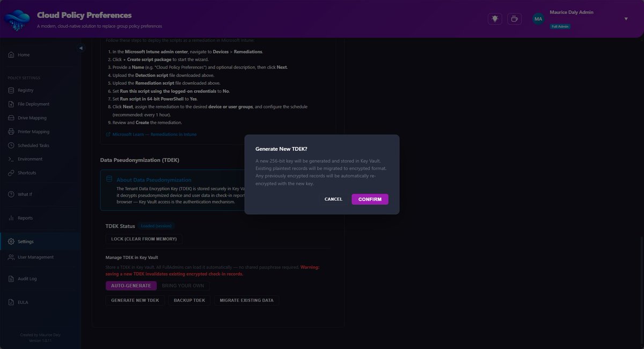Open the user account dropdown arrow
This screenshot has width=644, height=349.
point(626,19)
